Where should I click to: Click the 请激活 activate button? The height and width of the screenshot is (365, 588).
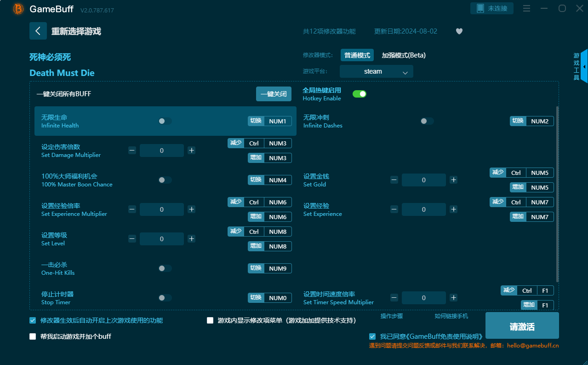tap(522, 326)
